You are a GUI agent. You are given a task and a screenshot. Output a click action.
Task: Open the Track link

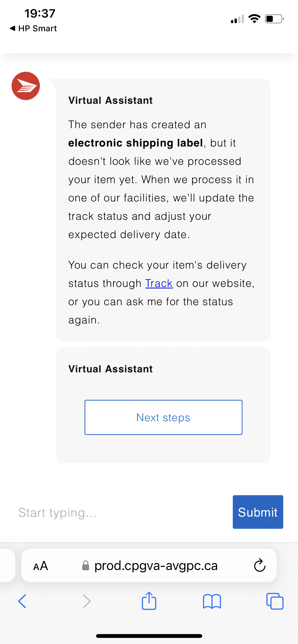159,283
